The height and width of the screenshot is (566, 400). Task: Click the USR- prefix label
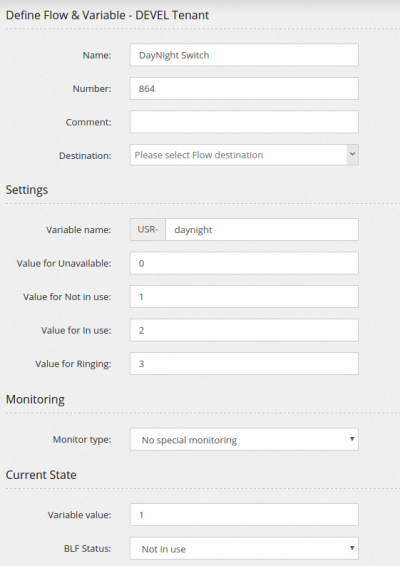[x=148, y=230]
